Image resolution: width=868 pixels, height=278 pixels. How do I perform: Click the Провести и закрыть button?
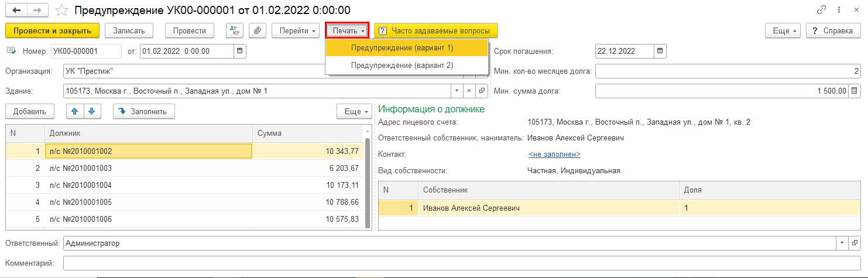pos(52,30)
